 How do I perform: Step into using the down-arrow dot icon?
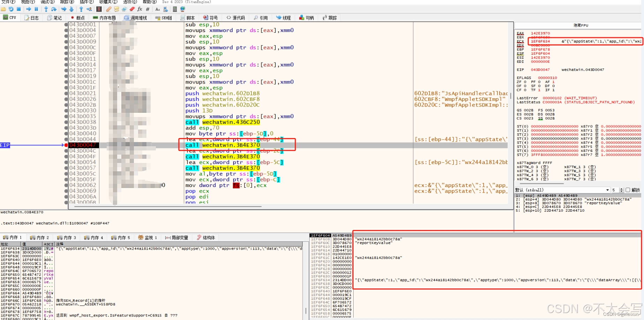(x=46, y=9)
